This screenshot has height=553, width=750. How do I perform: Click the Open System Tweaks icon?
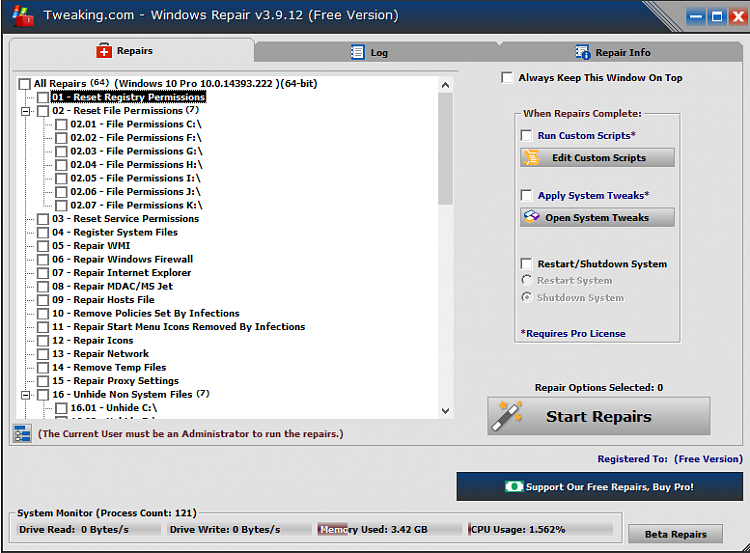tap(531, 217)
